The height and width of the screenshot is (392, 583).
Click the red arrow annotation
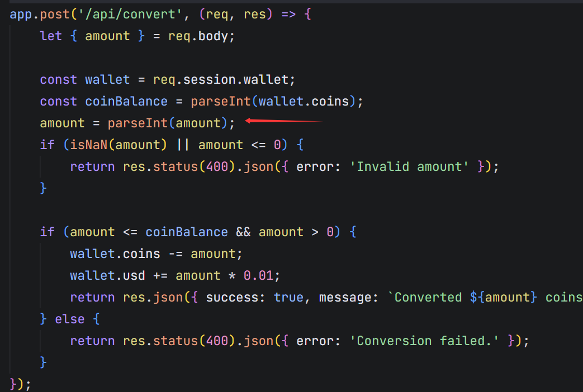pos(283,121)
